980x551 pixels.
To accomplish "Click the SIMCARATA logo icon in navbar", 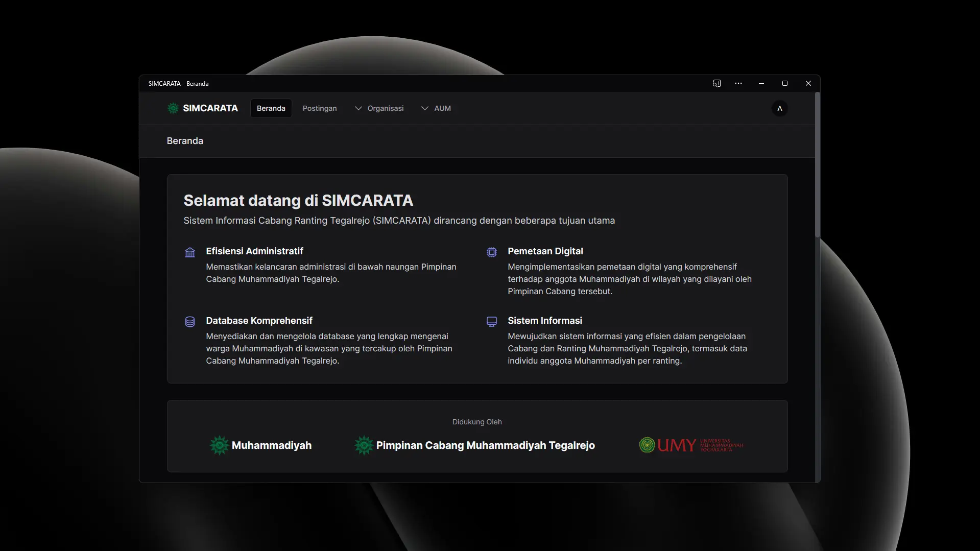I will click(173, 108).
